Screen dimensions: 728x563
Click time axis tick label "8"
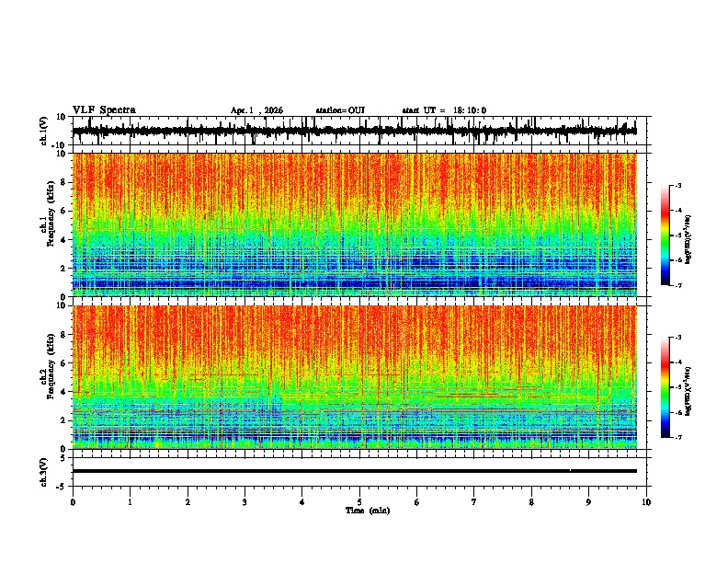[531, 502]
